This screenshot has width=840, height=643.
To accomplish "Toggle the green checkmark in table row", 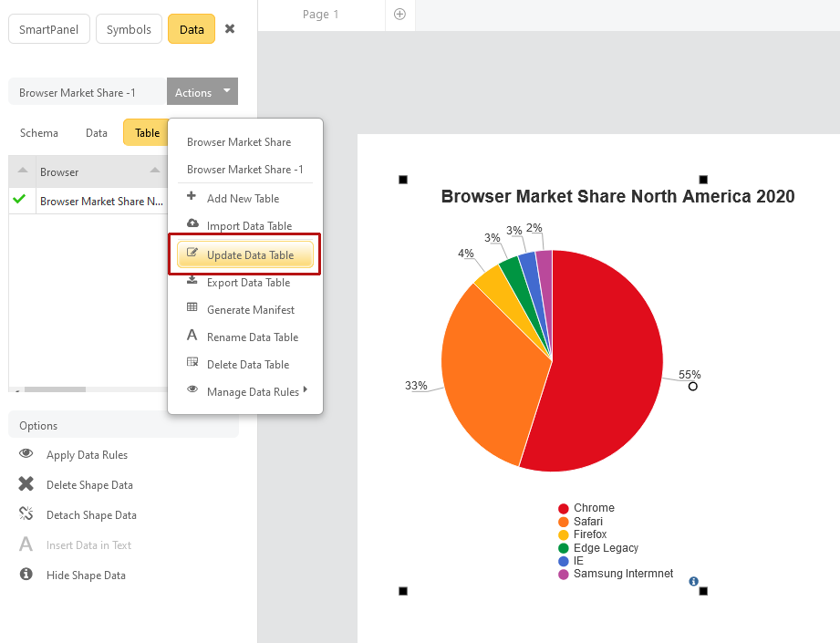I will click(19, 200).
